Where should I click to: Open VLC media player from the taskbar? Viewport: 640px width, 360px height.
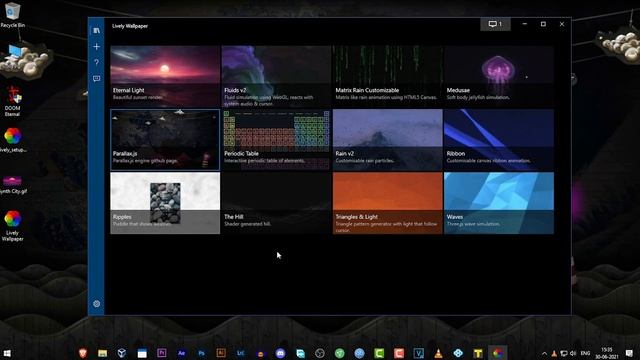[438, 353]
